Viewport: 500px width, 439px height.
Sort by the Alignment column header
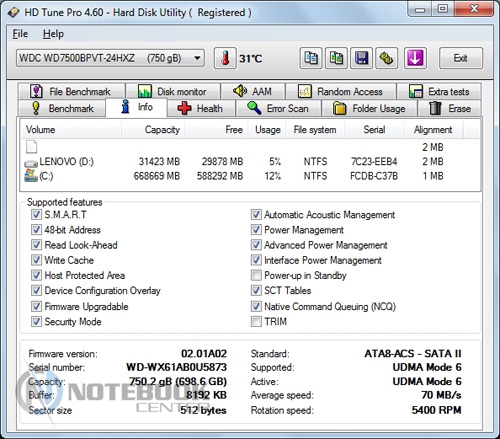coord(433,129)
